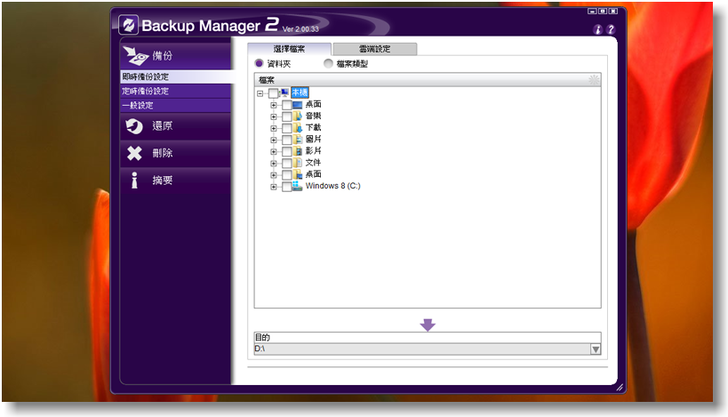Click the 文件 documents folder icon

pos(297,163)
